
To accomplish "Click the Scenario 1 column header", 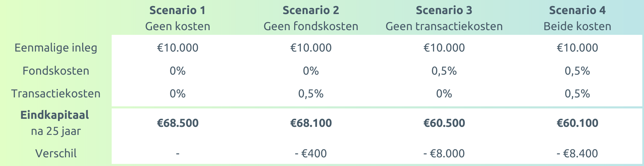I will [177, 10].
